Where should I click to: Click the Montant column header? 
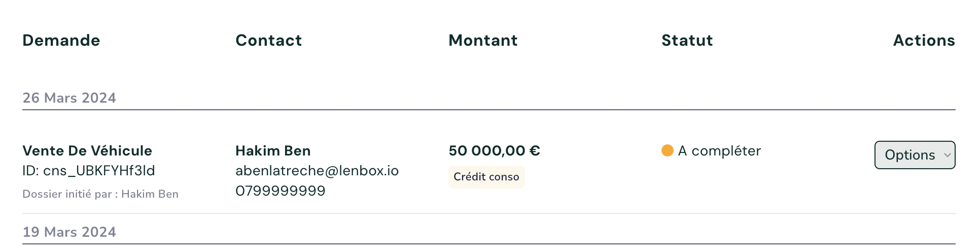[483, 40]
